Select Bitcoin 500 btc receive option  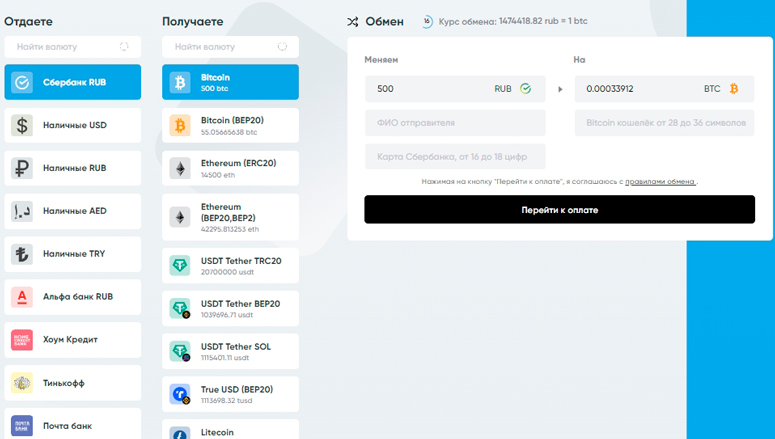230,82
